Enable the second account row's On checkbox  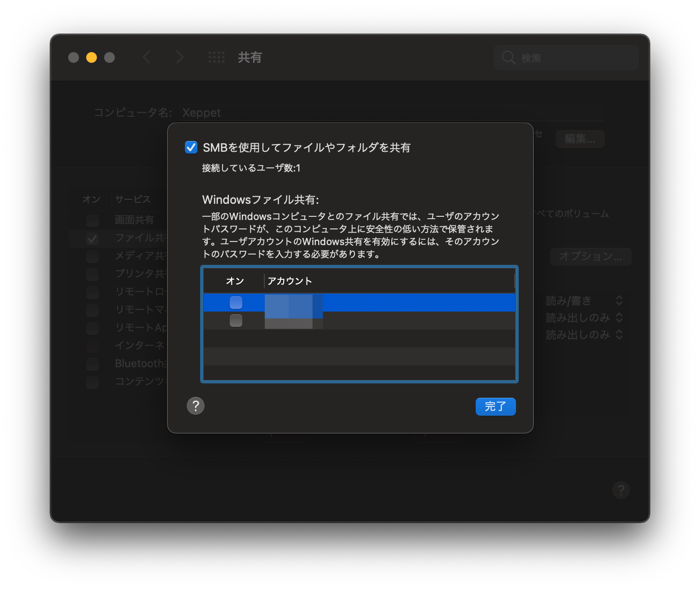pos(236,321)
